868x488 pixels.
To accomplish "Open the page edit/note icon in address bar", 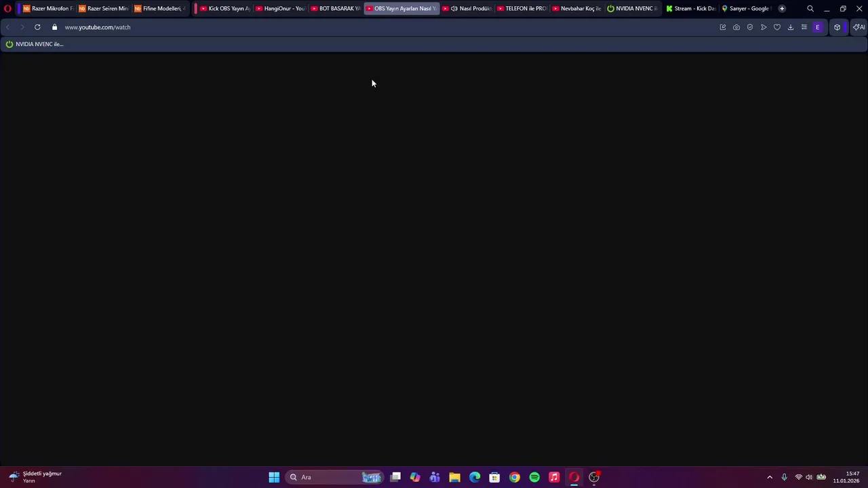I will click(723, 27).
